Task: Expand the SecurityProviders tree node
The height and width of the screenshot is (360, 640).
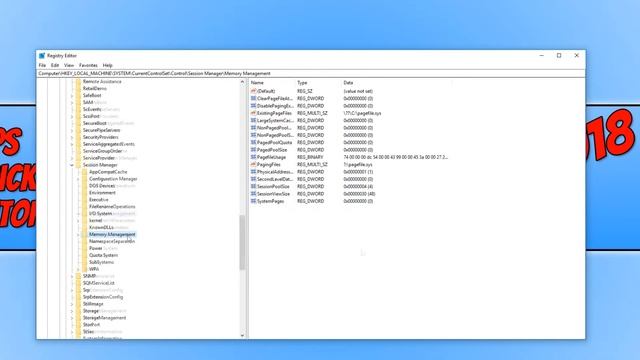Action: point(72,137)
